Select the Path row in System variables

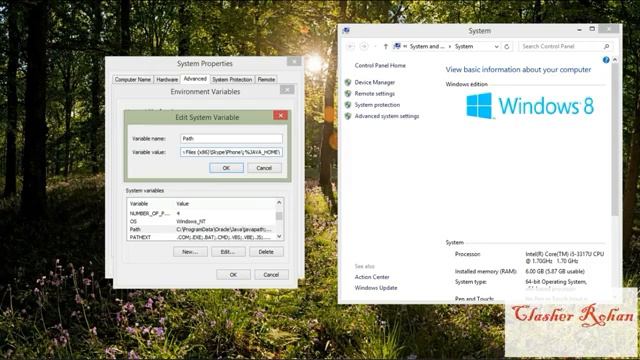pyautogui.click(x=202, y=229)
